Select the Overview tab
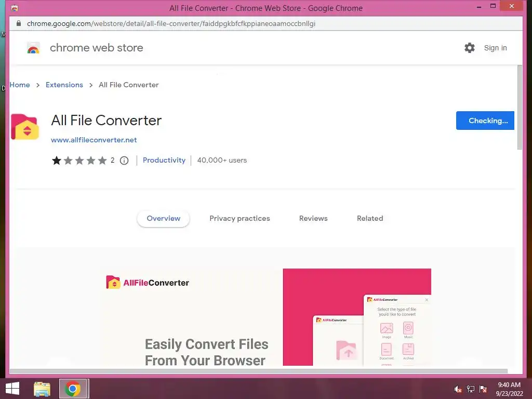532x399 pixels. click(164, 218)
